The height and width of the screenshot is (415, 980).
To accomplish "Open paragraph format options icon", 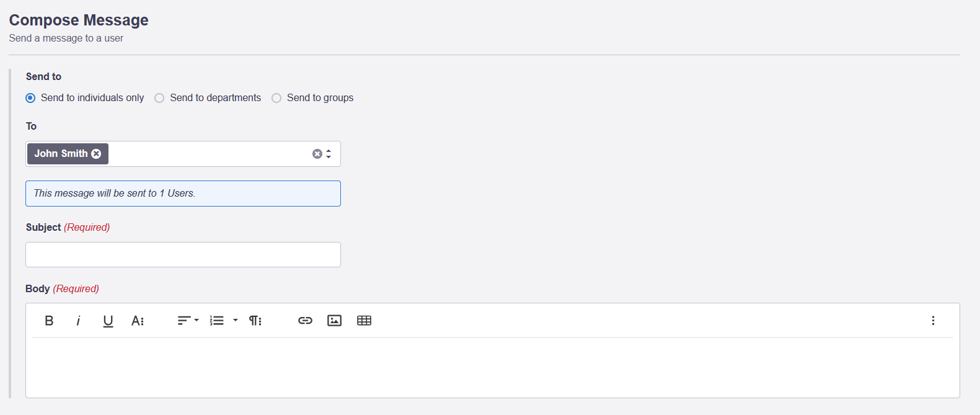I will [255, 321].
